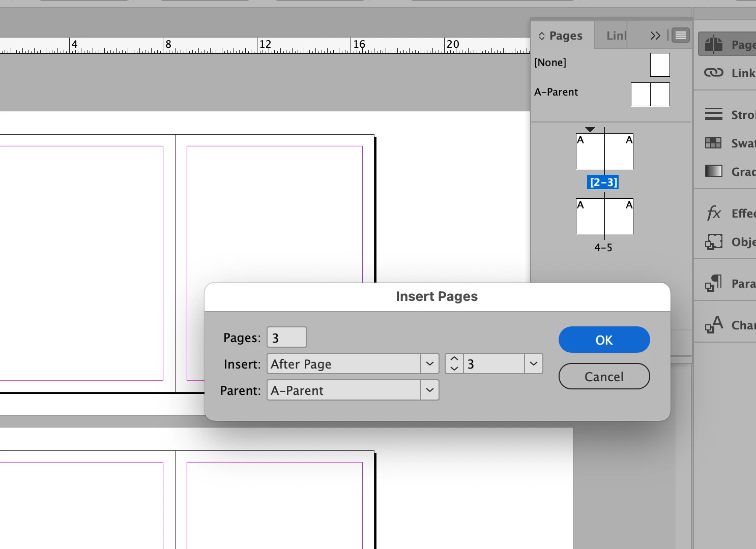Click the Pages number input field
This screenshot has width=756, height=549.
(x=287, y=338)
